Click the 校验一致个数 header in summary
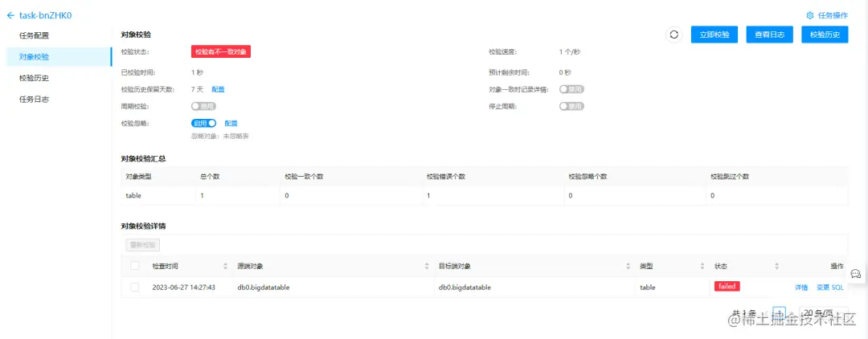Screen dimensions: 868x339 click(x=304, y=177)
